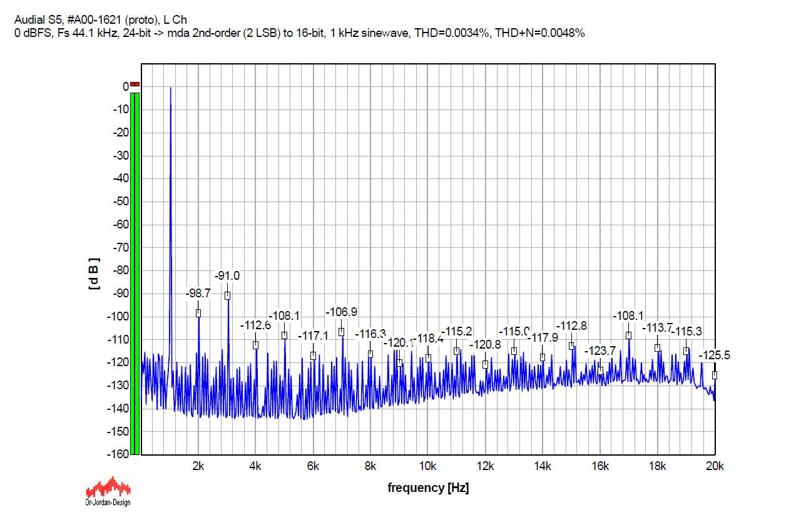Select the -91.0 dB peak marker square

(228, 295)
